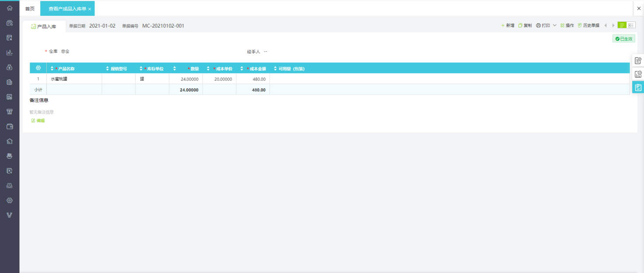Screen dimensions: 644x273
Task: Click the money bag sidebar icon
Action: tap(10, 67)
